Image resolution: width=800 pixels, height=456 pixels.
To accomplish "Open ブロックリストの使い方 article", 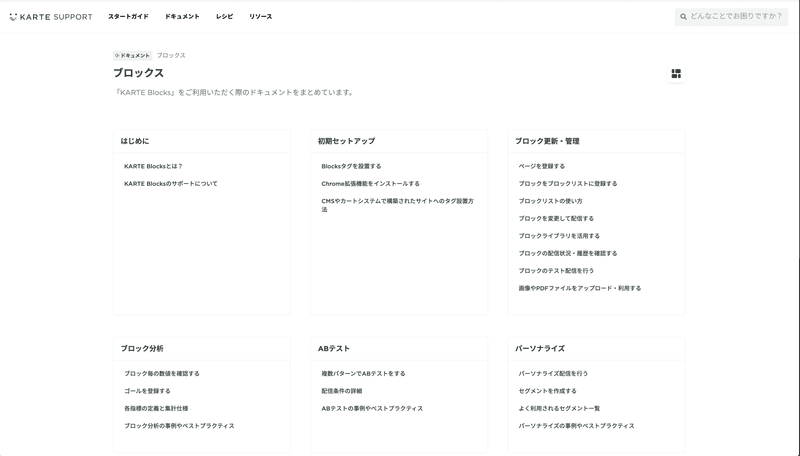I will (551, 201).
